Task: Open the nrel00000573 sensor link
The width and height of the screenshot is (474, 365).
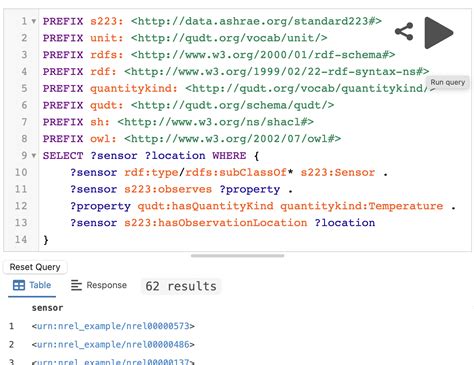Action: 113,326
